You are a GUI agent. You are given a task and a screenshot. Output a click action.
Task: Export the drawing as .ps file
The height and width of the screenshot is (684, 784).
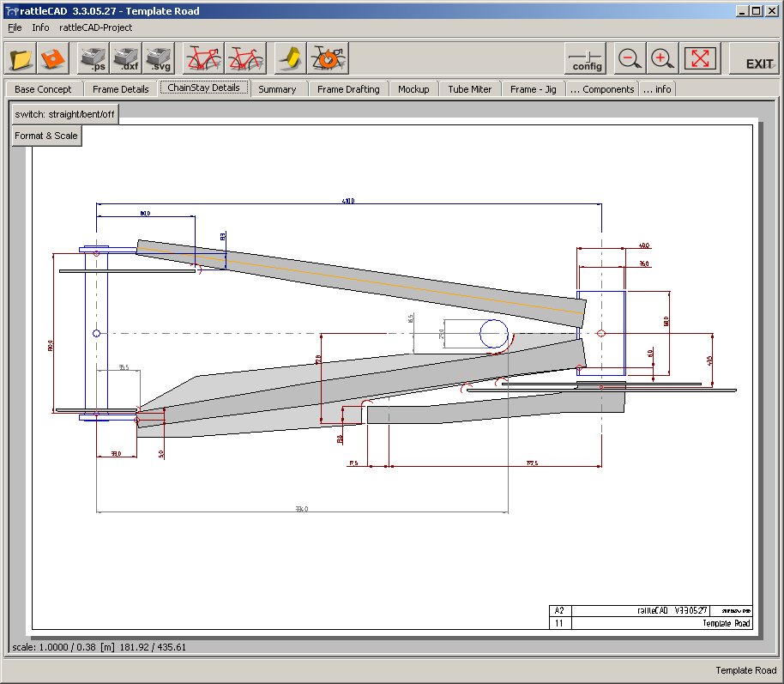[x=93, y=58]
